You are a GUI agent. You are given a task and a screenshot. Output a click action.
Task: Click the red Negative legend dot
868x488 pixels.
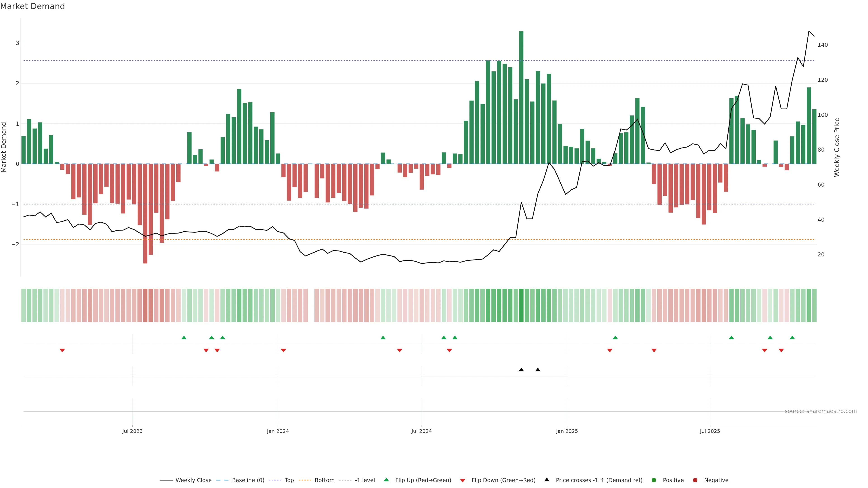pyautogui.click(x=695, y=480)
